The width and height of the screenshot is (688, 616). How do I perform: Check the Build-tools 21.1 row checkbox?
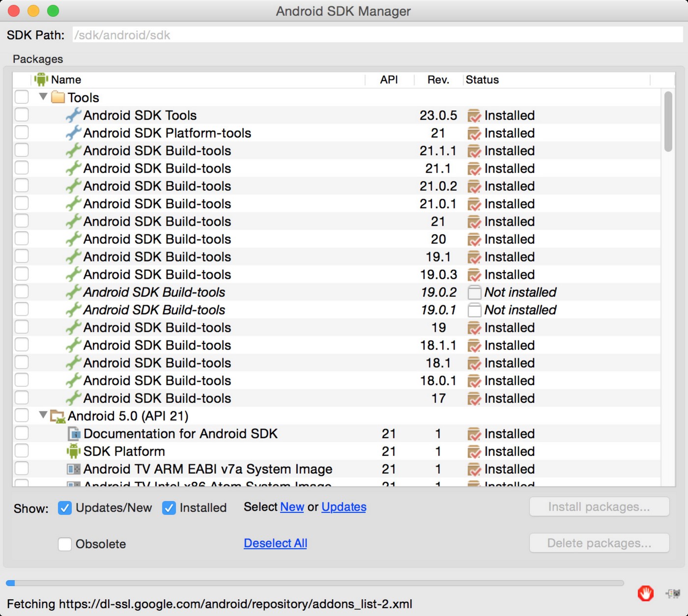click(22, 168)
